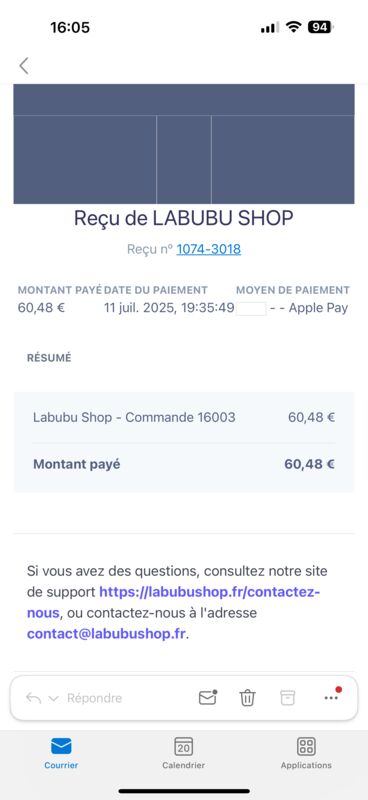The image size is (368, 800).
Task: Tap the Labubu Shop Commande 16003 row
Action: pyautogui.click(x=184, y=417)
